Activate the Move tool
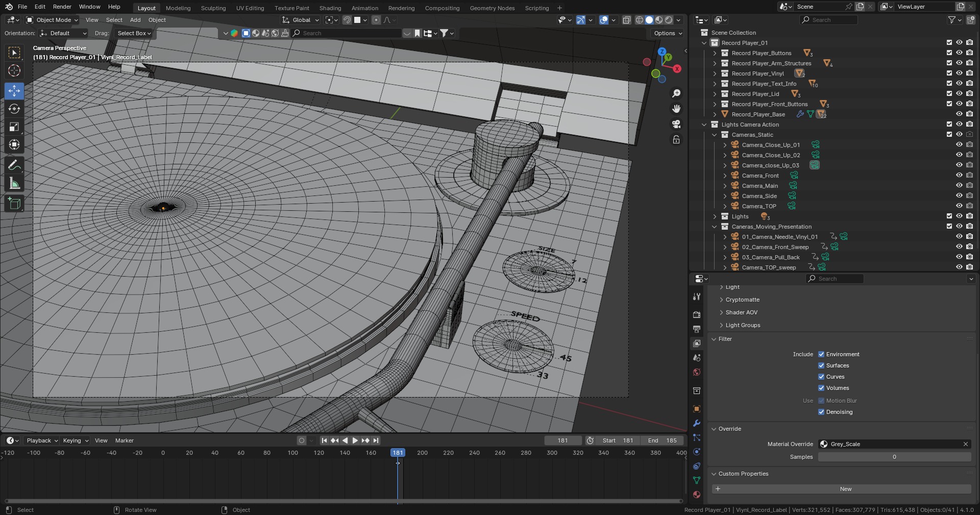The width and height of the screenshot is (980, 515). pyautogui.click(x=14, y=91)
